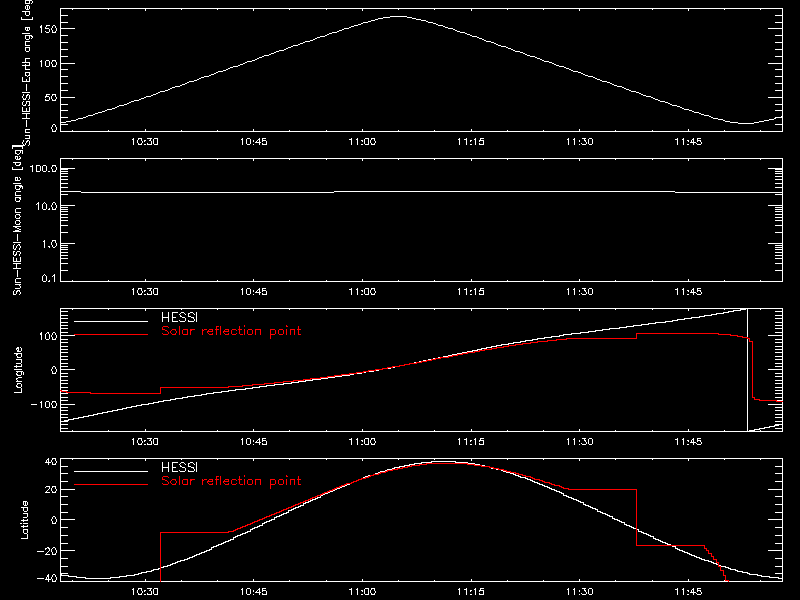The height and width of the screenshot is (600, 800).
Task: Click HESSI legend text in Latitude plot
Action: (180, 467)
